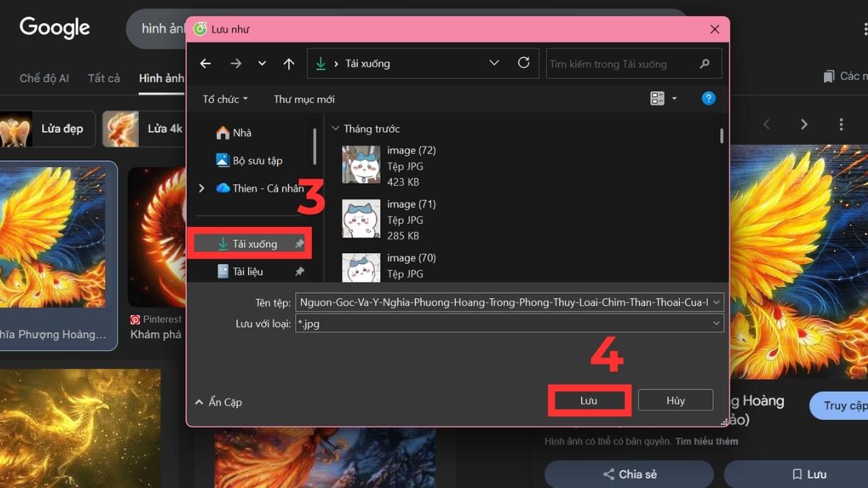Expand the address bar path history
The image size is (868, 488).
pos(494,63)
